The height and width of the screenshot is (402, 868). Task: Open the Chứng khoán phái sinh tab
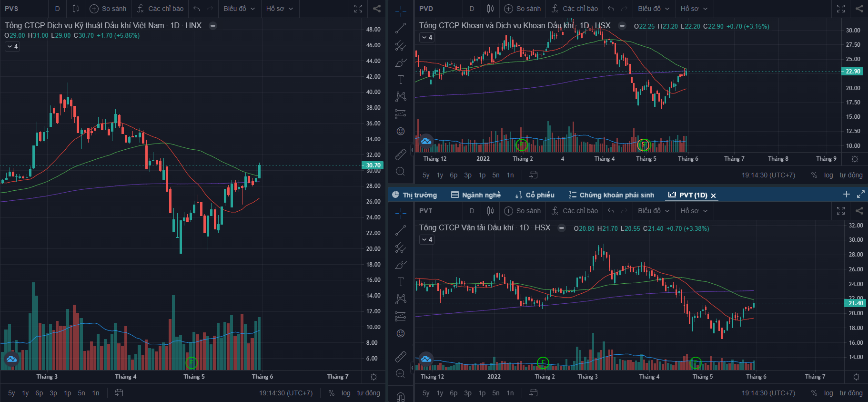point(611,195)
